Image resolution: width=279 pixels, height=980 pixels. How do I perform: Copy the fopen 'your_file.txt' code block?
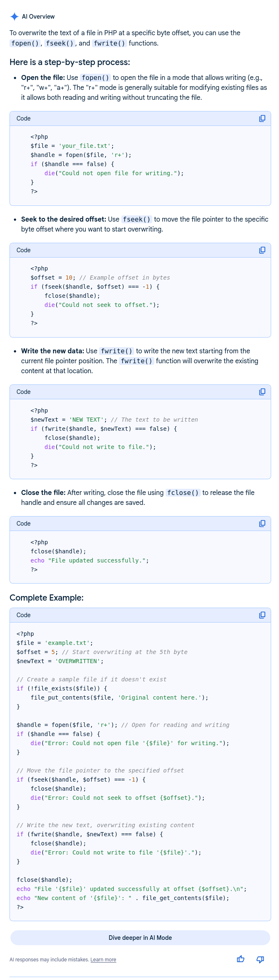262,118
